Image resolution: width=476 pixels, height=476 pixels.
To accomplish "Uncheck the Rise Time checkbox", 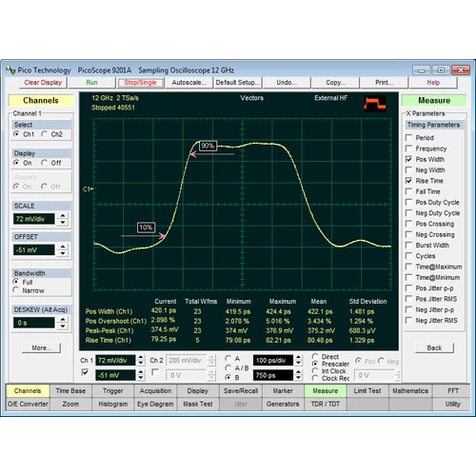I will pos(409,181).
